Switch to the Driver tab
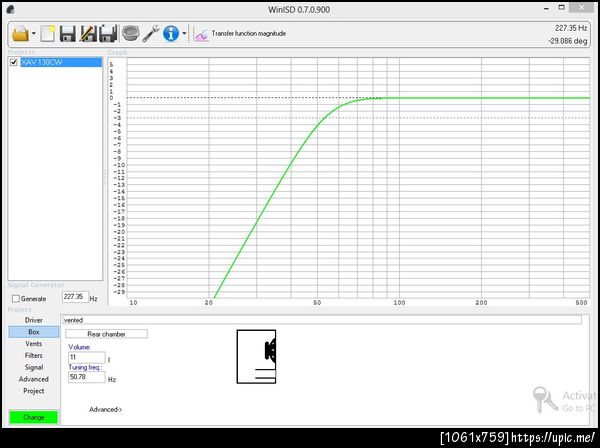 34,320
